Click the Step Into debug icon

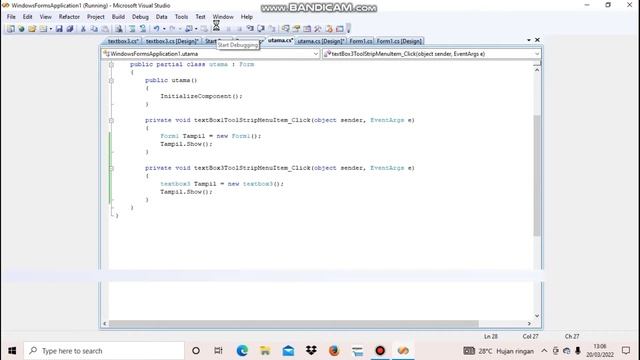(x=250, y=29)
